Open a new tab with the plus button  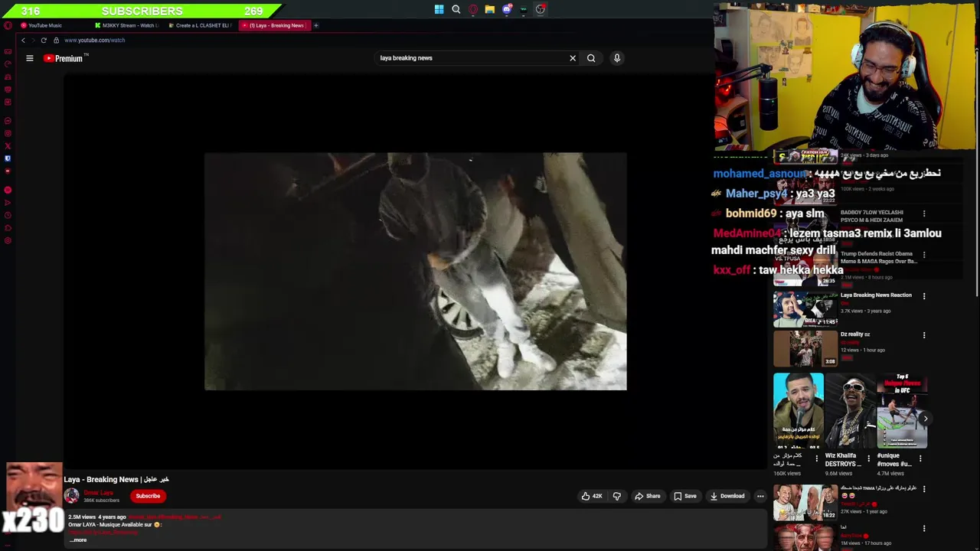(315, 25)
